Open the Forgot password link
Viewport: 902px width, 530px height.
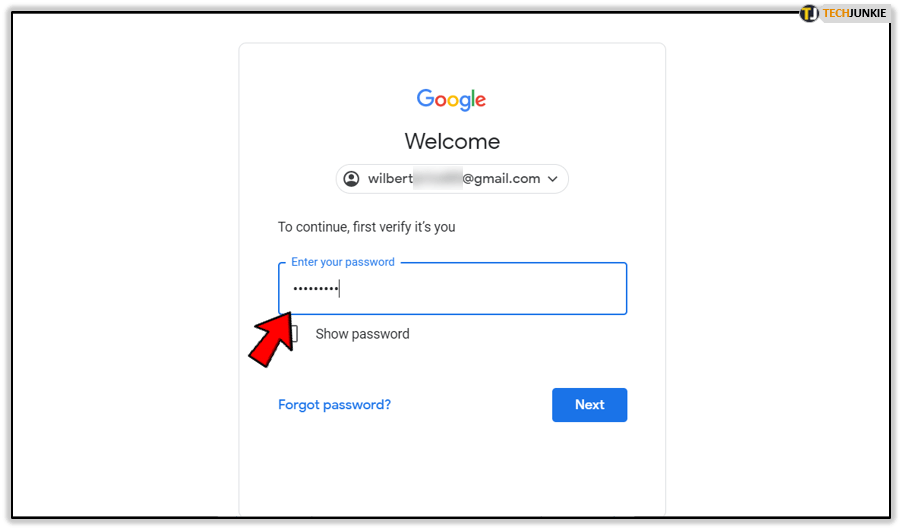pyautogui.click(x=334, y=405)
